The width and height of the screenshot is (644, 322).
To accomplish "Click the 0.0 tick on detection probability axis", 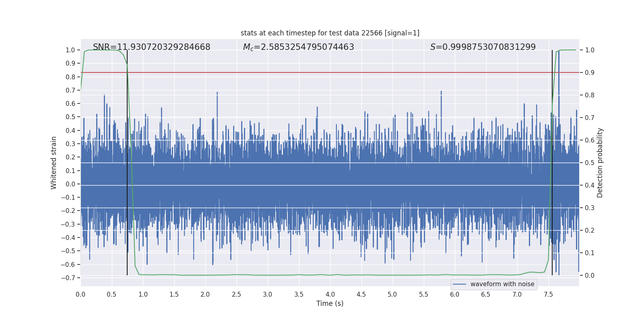I will click(590, 276).
